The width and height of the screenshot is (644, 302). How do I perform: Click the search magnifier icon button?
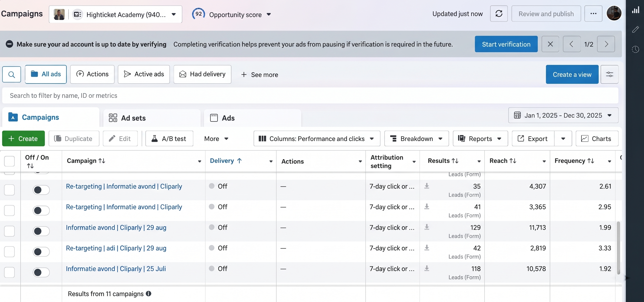12,74
